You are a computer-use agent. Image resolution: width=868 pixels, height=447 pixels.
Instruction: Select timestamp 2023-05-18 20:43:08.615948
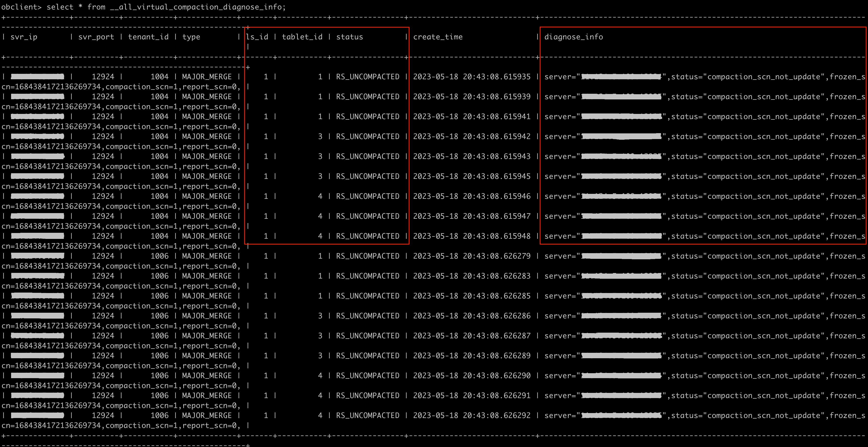click(472, 236)
